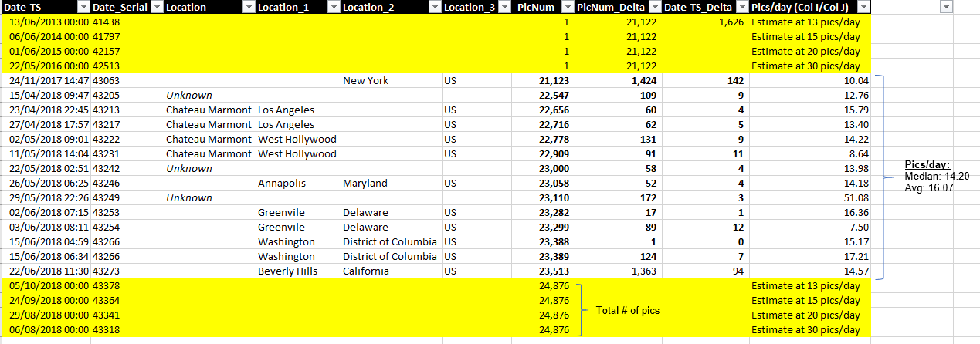Select the date cell 22/05/2016 00:00
The width and height of the screenshot is (980, 344).
pos(46,66)
